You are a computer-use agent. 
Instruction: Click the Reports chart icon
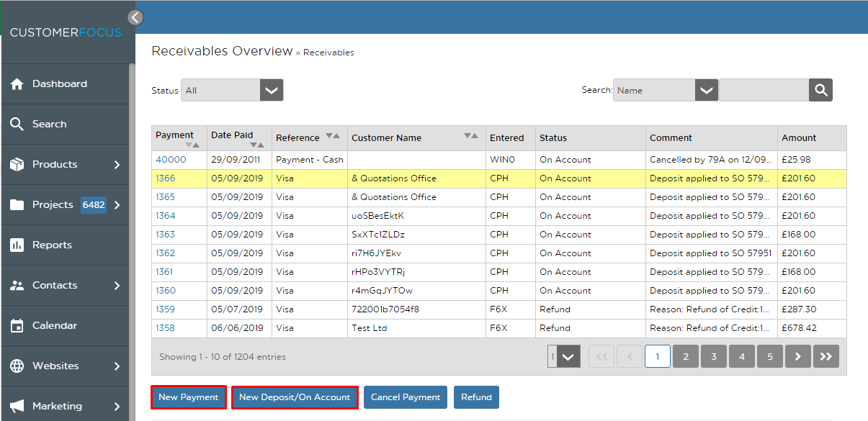[17, 245]
